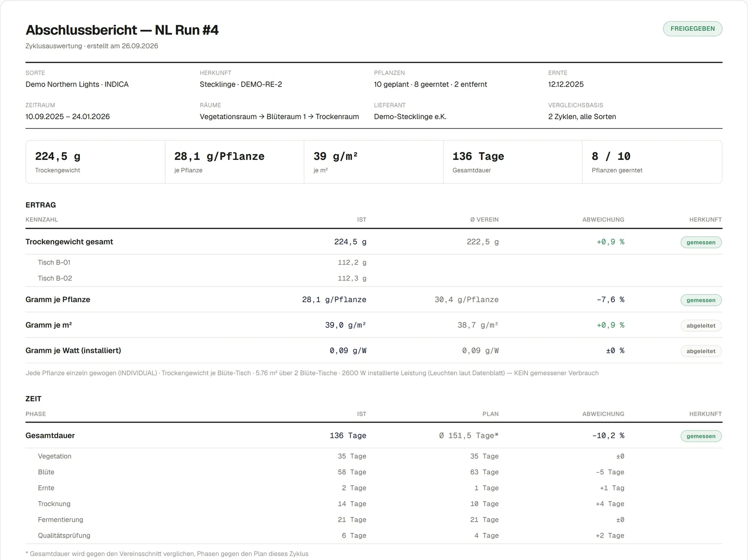
Task: Select the 136 Tage Gesamtdauer summary card
Action: (513, 162)
